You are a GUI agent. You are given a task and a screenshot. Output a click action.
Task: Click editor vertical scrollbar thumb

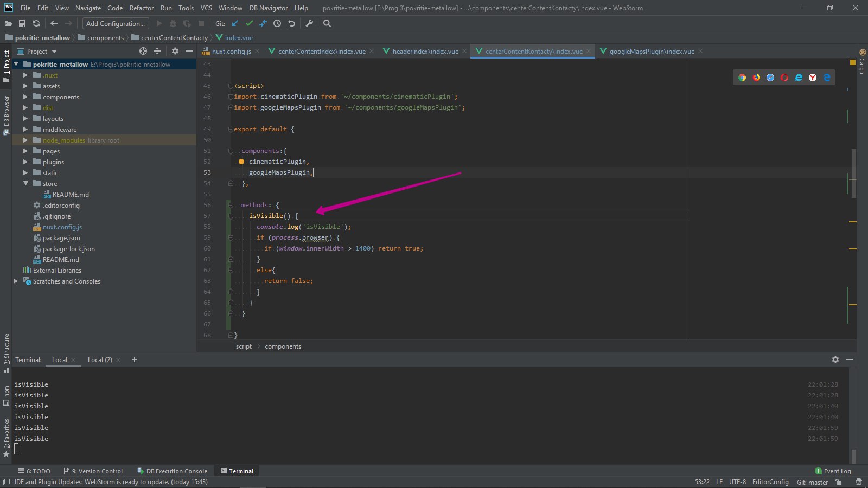click(854, 174)
